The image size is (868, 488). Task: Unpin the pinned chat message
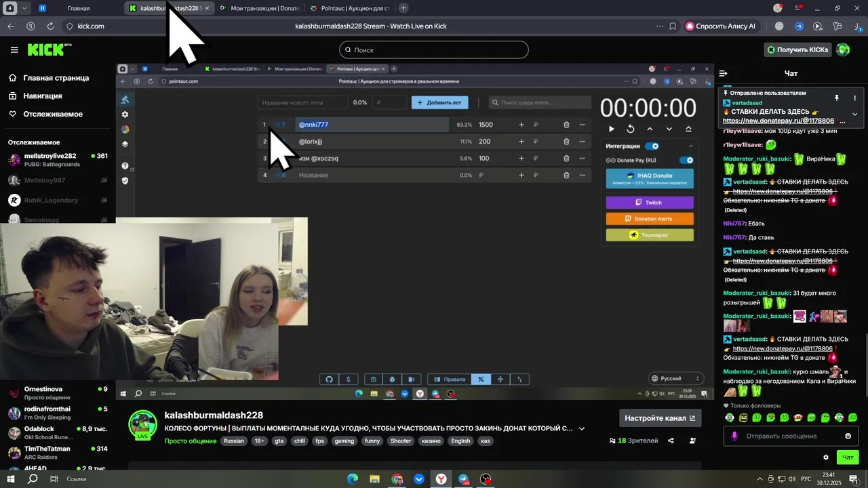pos(837,98)
